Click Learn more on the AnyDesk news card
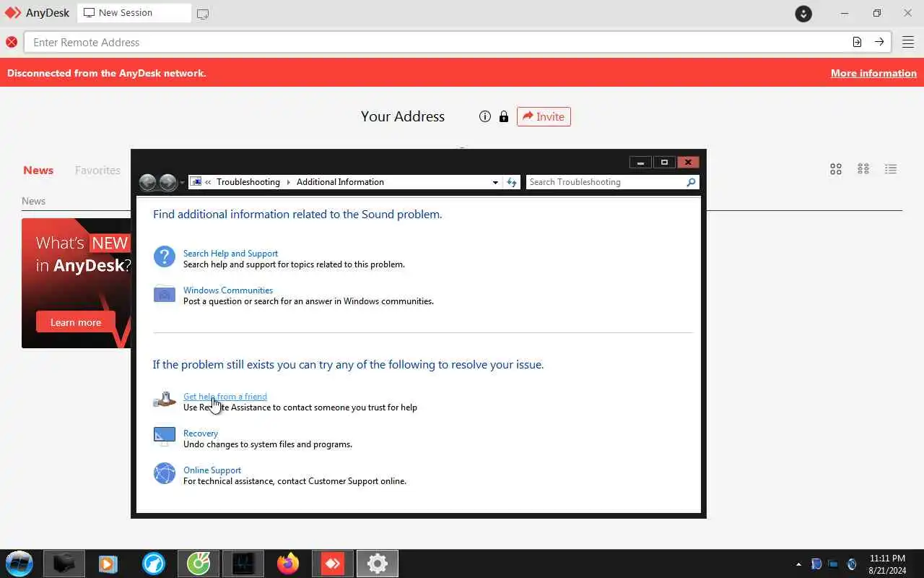The image size is (924, 578). [x=76, y=322]
